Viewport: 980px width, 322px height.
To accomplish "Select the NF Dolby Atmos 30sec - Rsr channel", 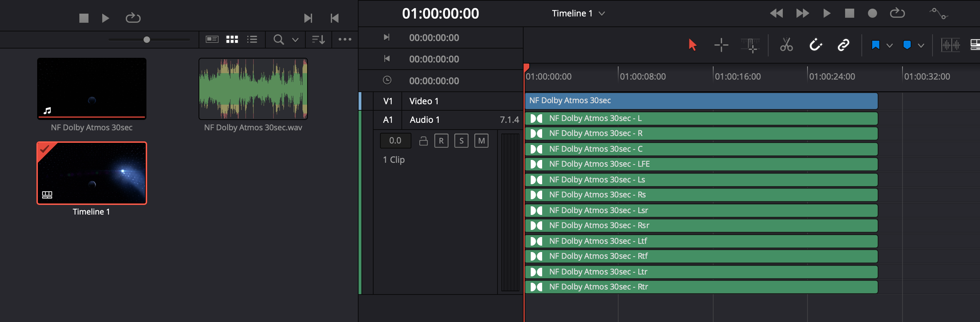I will click(701, 226).
